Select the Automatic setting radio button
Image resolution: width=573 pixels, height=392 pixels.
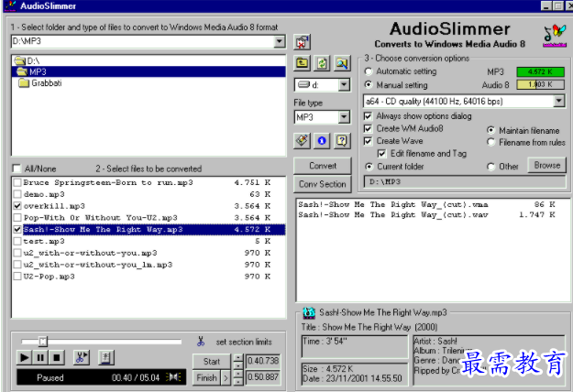pyautogui.click(x=369, y=71)
